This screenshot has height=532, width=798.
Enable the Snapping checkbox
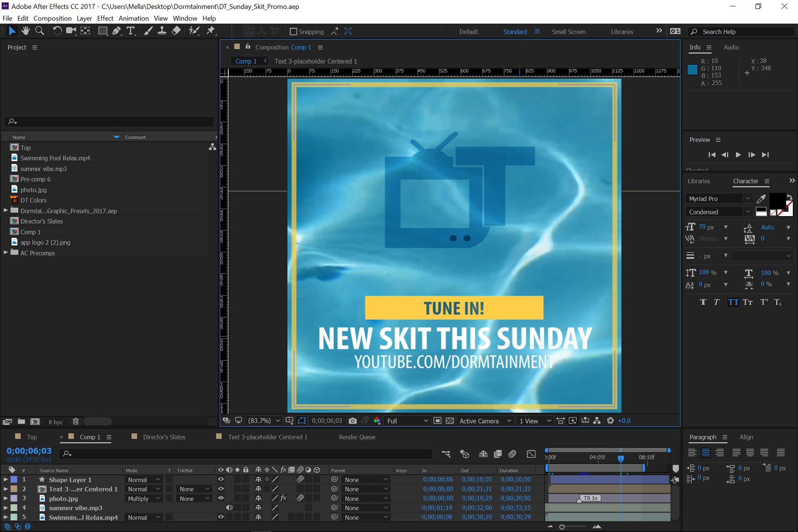click(x=293, y=32)
